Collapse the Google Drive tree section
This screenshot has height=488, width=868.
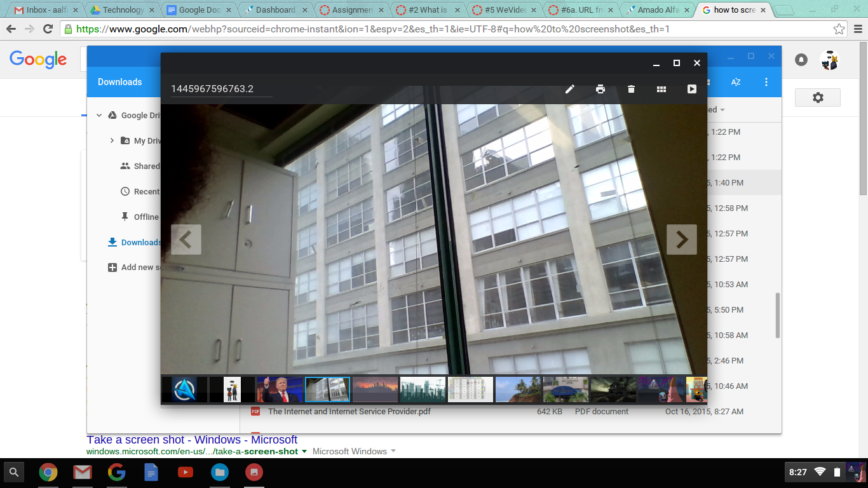[99, 116]
